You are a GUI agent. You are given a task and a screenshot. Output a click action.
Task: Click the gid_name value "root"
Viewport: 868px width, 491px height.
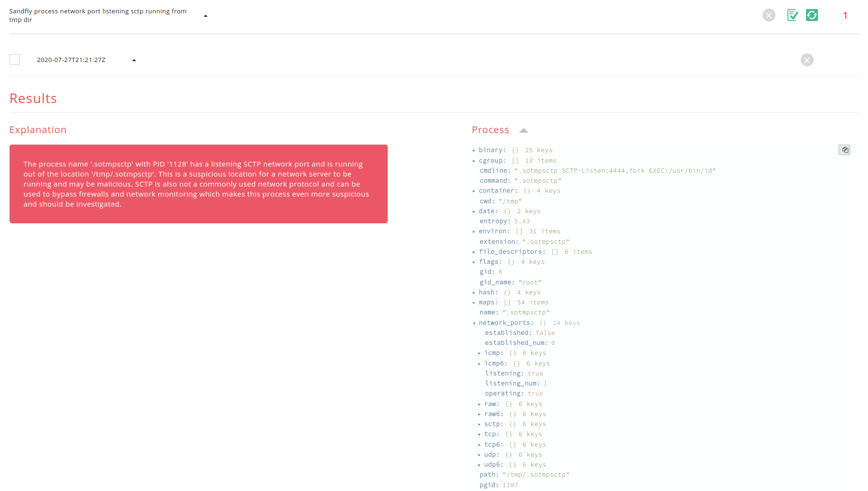point(530,282)
